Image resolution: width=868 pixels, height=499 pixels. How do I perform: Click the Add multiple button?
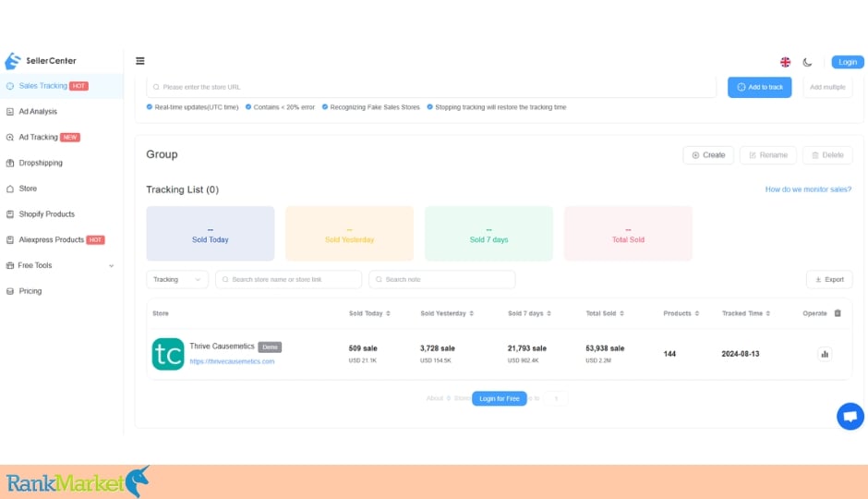click(x=827, y=87)
